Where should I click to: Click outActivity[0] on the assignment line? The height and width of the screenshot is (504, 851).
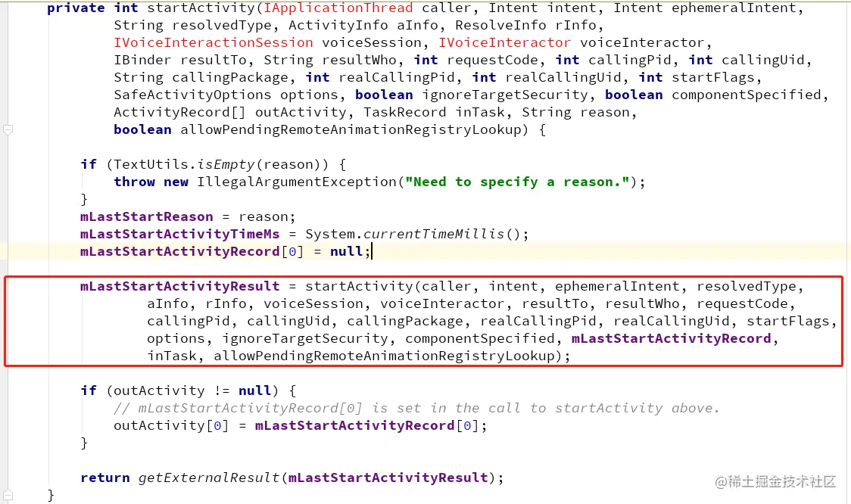pyautogui.click(x=172, y=425)
